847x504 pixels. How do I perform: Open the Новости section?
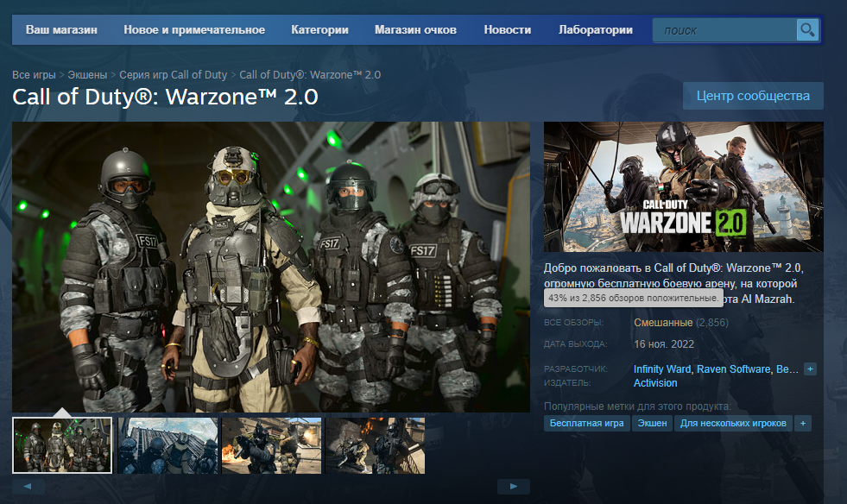click(x=507, y=29)
